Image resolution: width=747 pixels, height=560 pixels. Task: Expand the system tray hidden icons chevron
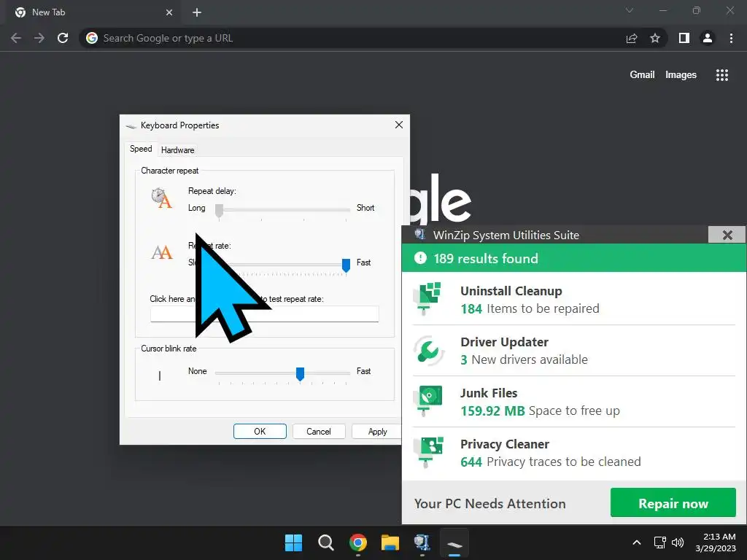coord(636,542)
